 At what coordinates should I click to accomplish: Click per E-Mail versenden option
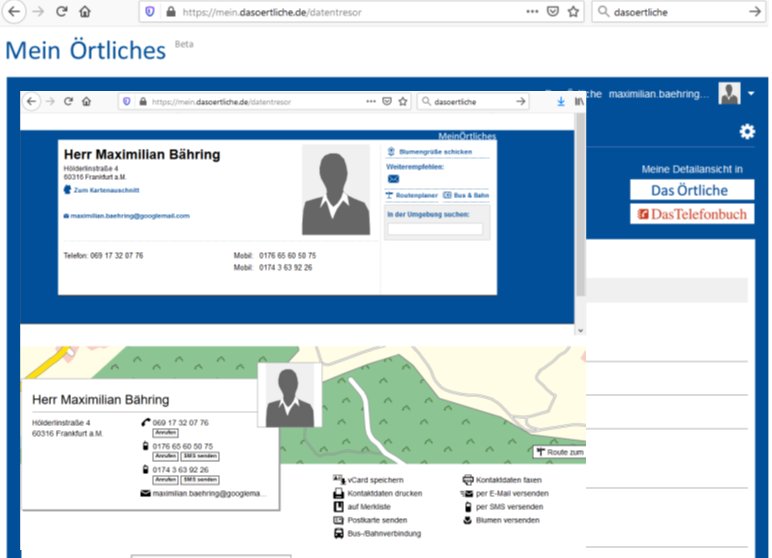(x=505, y=493)
